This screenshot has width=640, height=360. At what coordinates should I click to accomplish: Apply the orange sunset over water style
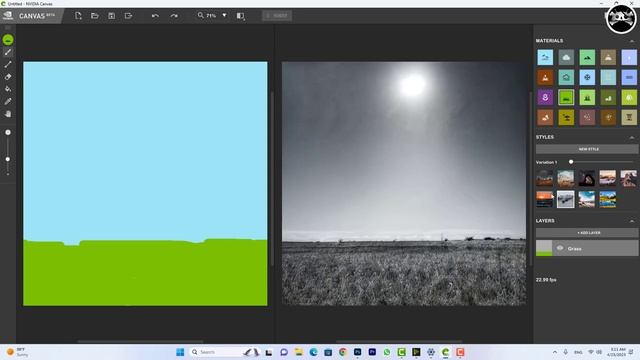point(544,199)
